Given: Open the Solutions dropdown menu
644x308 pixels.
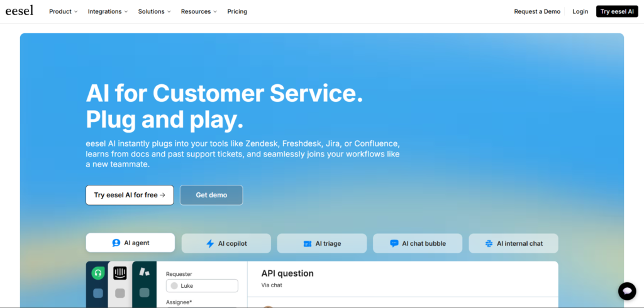Looking at the screenshot, I should click(155, 11).
